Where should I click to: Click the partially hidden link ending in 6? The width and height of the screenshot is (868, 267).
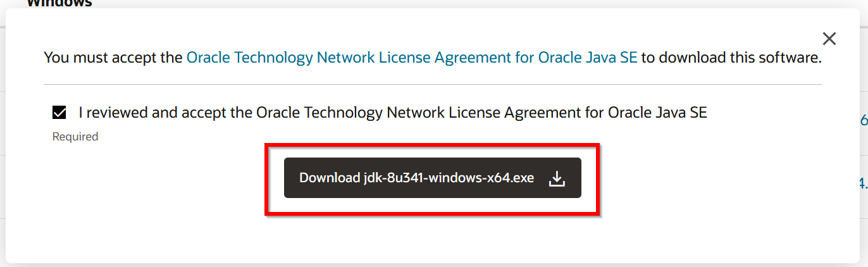click(x=864, y=120)
